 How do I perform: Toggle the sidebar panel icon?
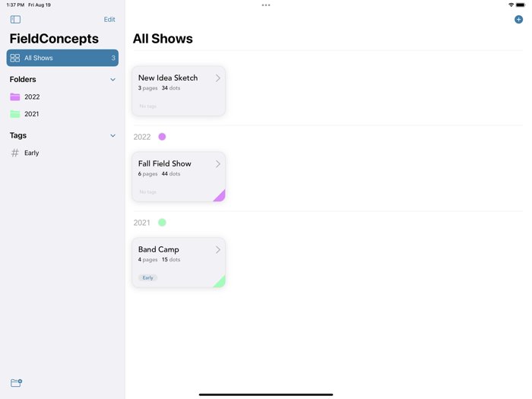pos(15,19)
